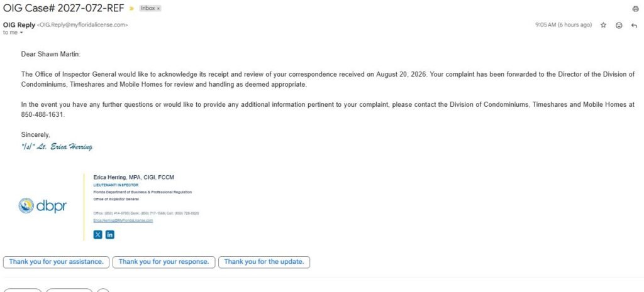Send smart reply 'Thank you for your assistance.'
This screenshot has width=644, height=292.
pyautogui.click(x=56, y=262)
